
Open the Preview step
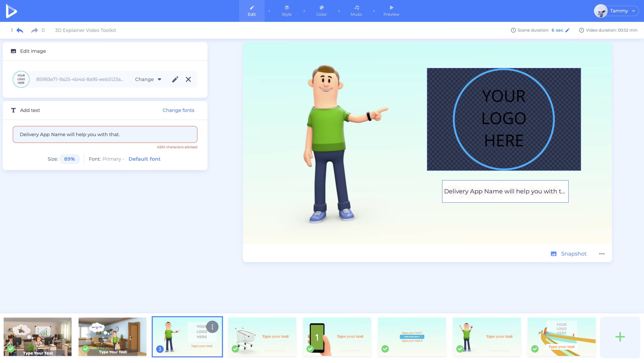pyautogui.click(x=391, y=11)
